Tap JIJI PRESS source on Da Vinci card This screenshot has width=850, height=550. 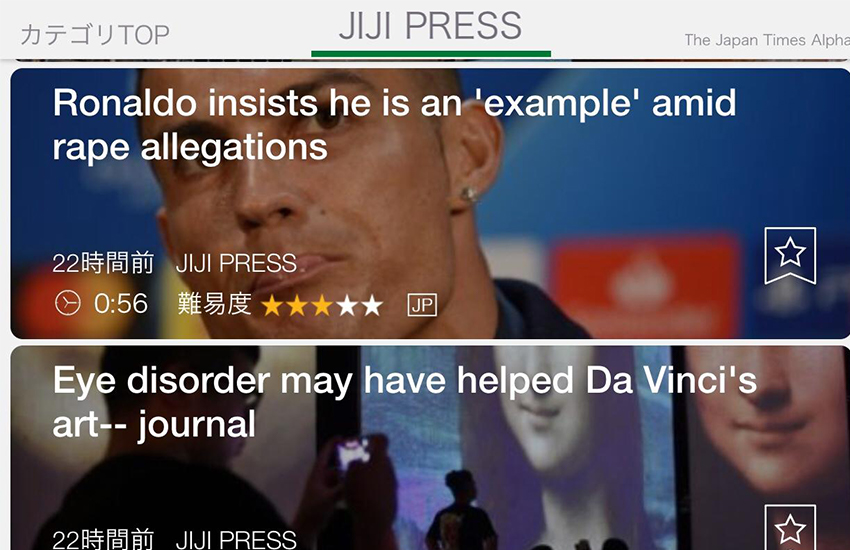click(x=236, y=539)
